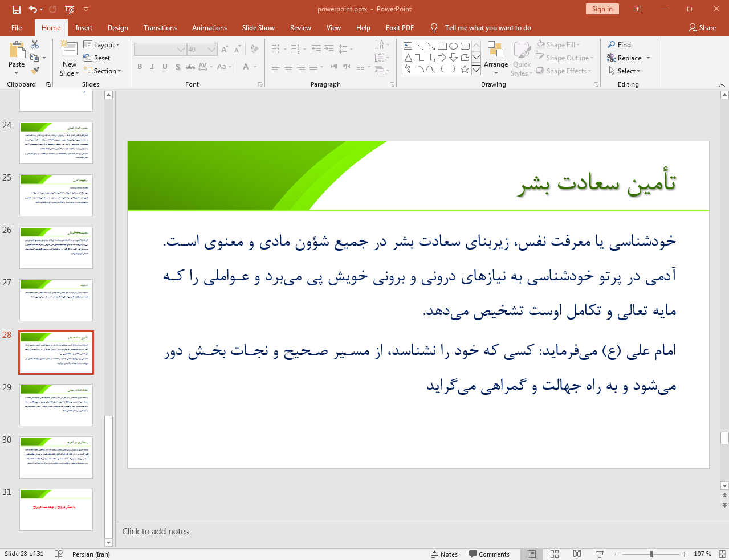Switch to the Insert tab

click(84, 28)
